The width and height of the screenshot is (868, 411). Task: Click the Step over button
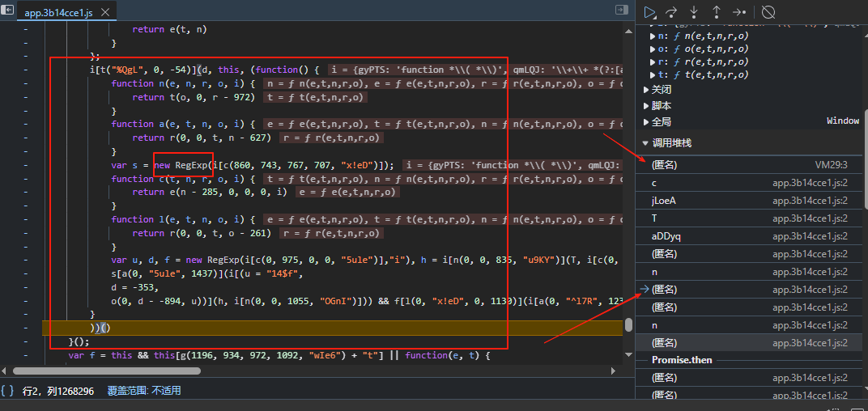point(672,11)
